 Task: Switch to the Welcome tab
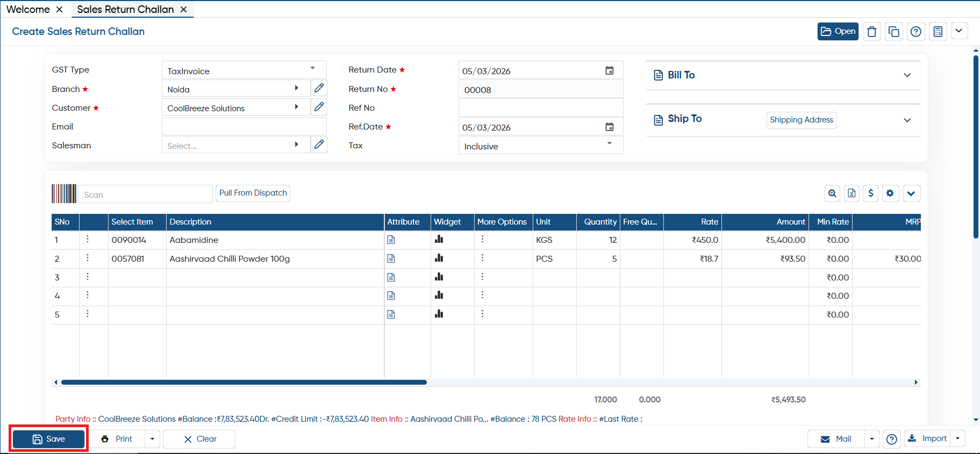28,9
